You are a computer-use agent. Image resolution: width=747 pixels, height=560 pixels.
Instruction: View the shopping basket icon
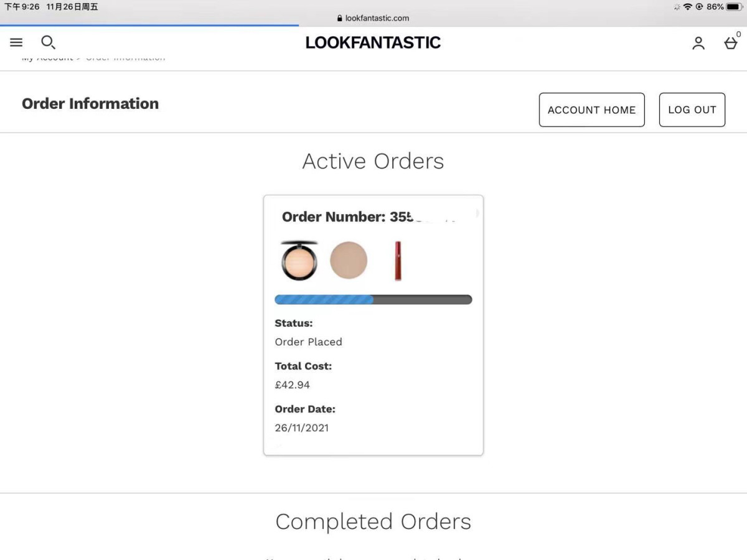point(730,43)
